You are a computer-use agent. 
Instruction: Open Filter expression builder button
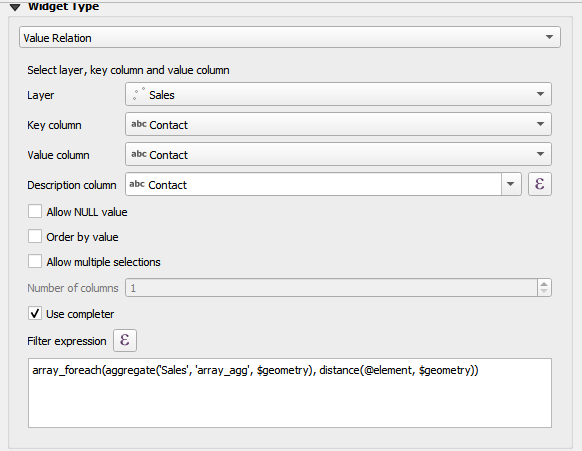tap(125, 340)
